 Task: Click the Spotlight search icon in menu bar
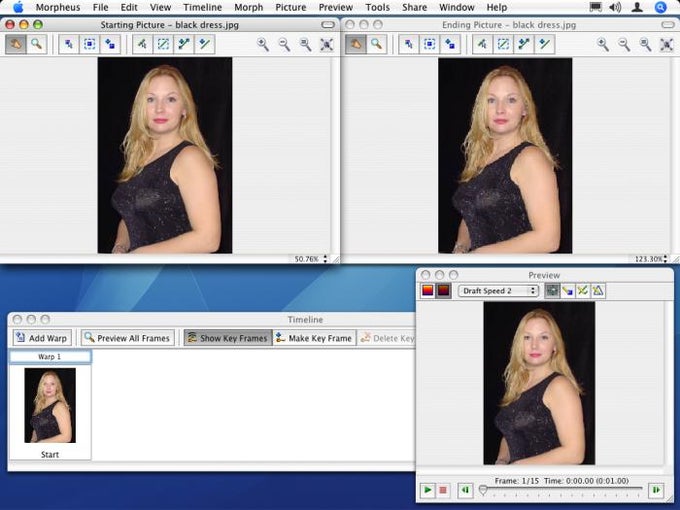coord(660,7)
